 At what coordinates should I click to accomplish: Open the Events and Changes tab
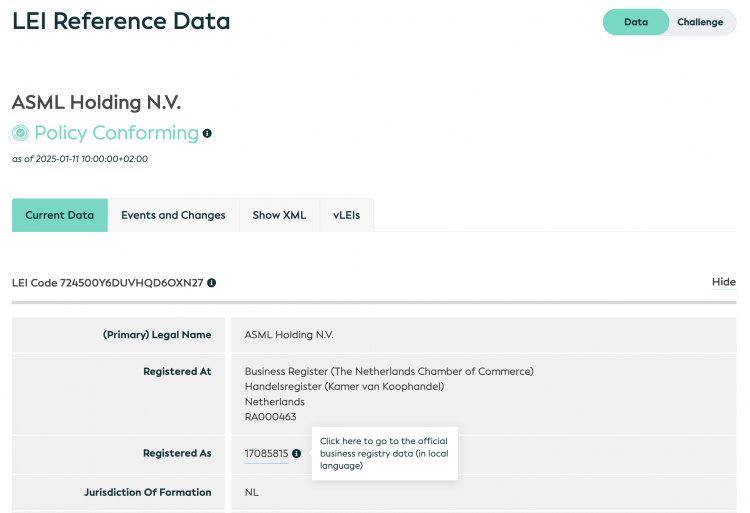(x=173, y=215)
